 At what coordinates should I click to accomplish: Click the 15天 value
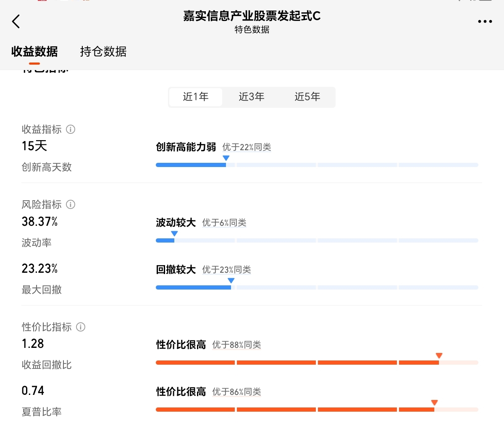(34, 146)
